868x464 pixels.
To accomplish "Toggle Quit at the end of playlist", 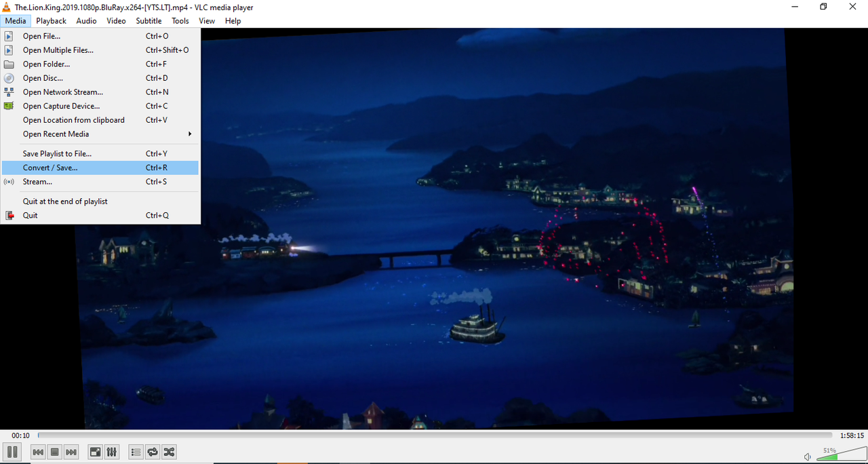I will (100, 201).
